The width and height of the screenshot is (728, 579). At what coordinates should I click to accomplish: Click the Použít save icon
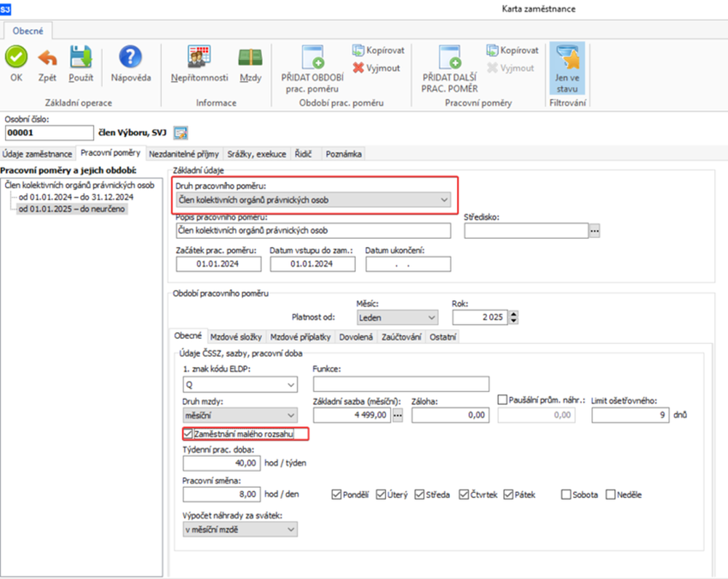tap(81, 58)
